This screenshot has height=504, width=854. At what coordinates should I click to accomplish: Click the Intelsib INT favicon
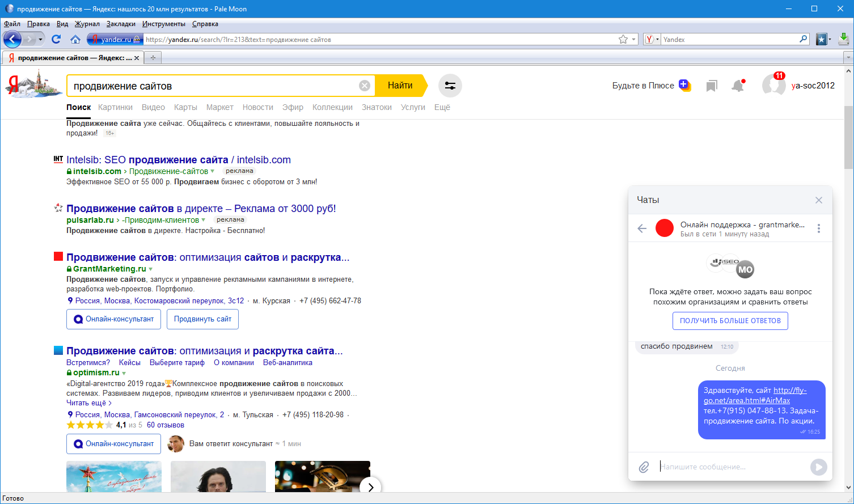[58, 160]
